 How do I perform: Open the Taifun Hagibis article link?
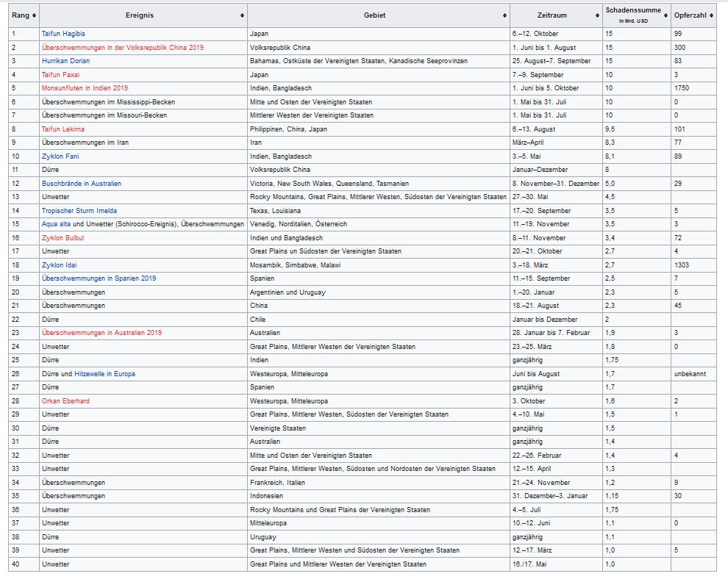tap(63, 34)
